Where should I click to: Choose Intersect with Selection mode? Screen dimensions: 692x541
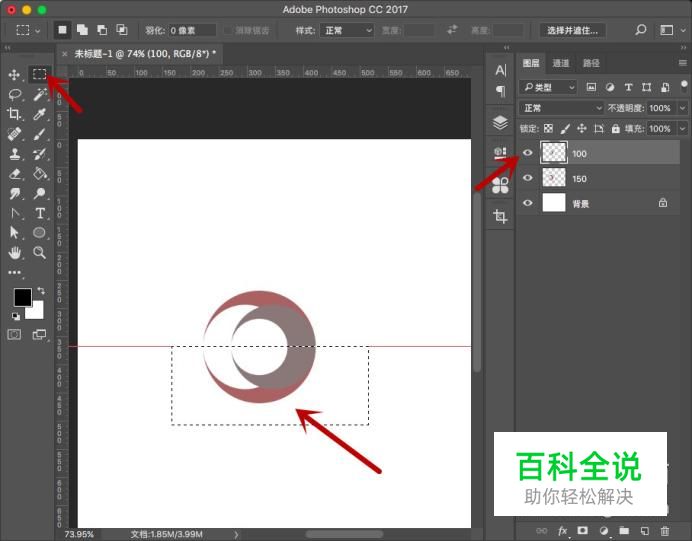pos(122,30)
